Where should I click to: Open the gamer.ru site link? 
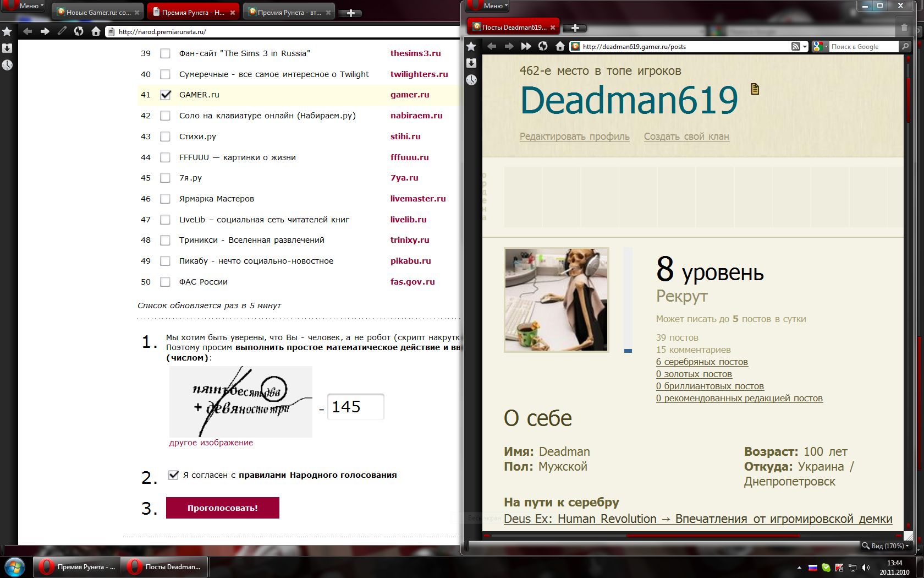pyautogui.click(x=410, y=95)
